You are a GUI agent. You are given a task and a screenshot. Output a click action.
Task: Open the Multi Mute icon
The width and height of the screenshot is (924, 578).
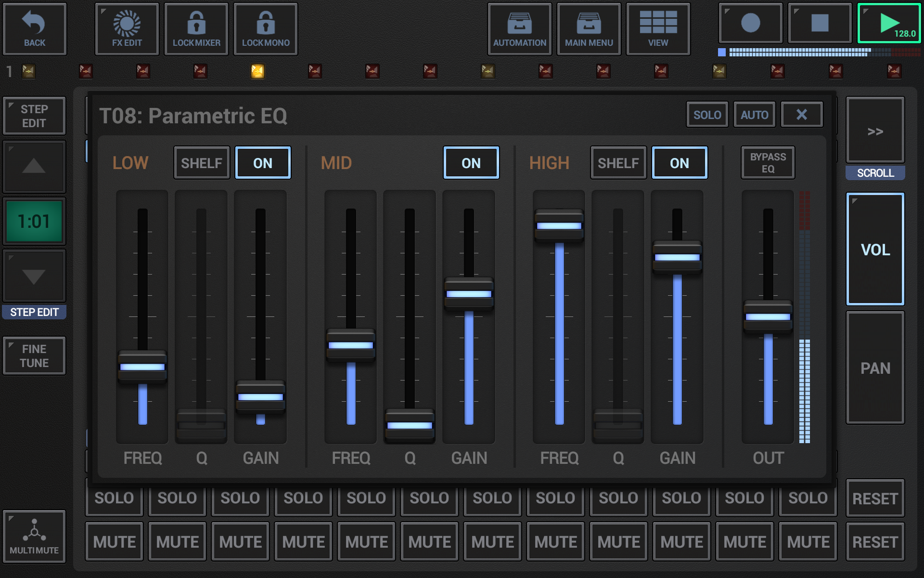click(x=34, y=530)
